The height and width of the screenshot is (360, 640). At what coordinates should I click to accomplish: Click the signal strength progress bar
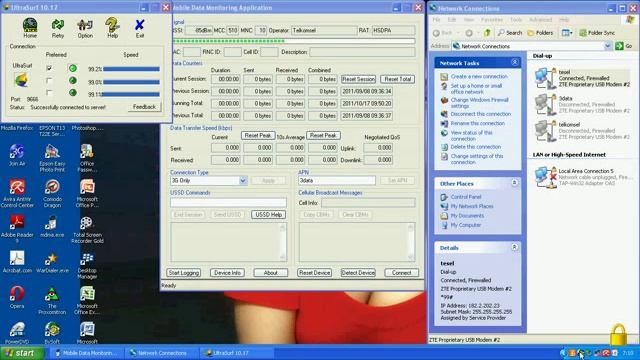pos(294,41)
